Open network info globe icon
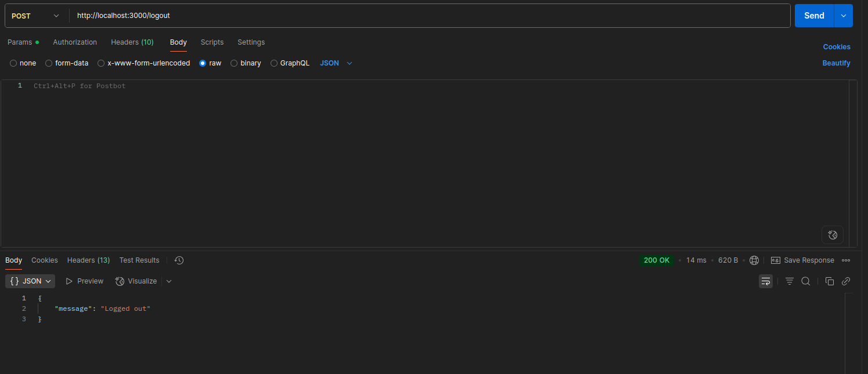Viewport: 868px width, 374px height. click(754, 260)
